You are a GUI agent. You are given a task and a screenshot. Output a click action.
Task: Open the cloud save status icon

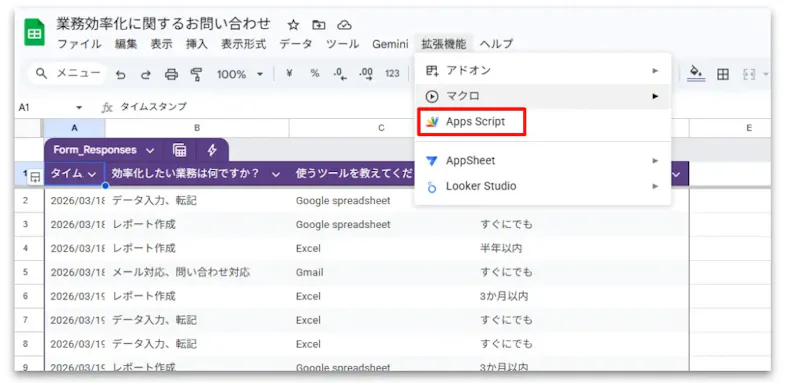344,25
